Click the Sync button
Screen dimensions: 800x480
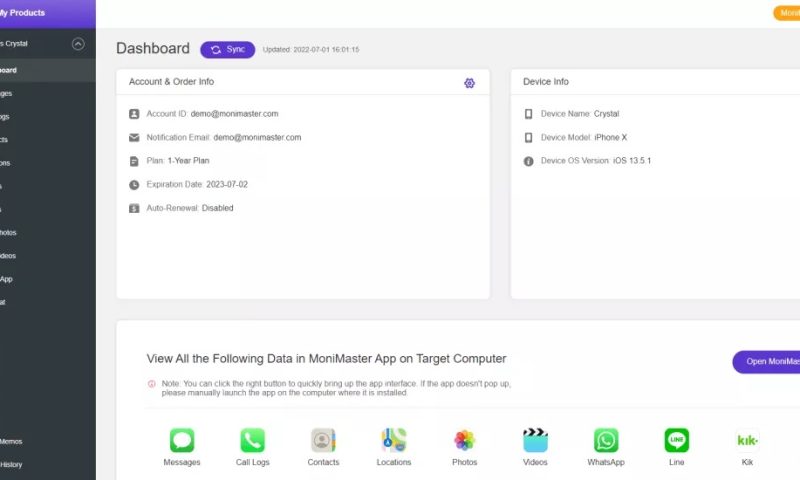click(228, 49)
